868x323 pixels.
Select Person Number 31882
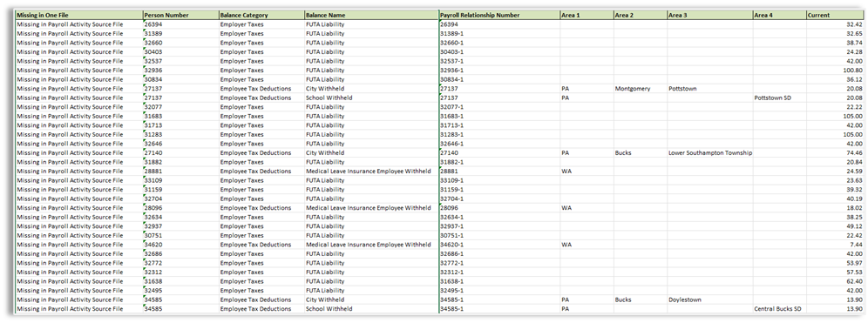point(180,162)
